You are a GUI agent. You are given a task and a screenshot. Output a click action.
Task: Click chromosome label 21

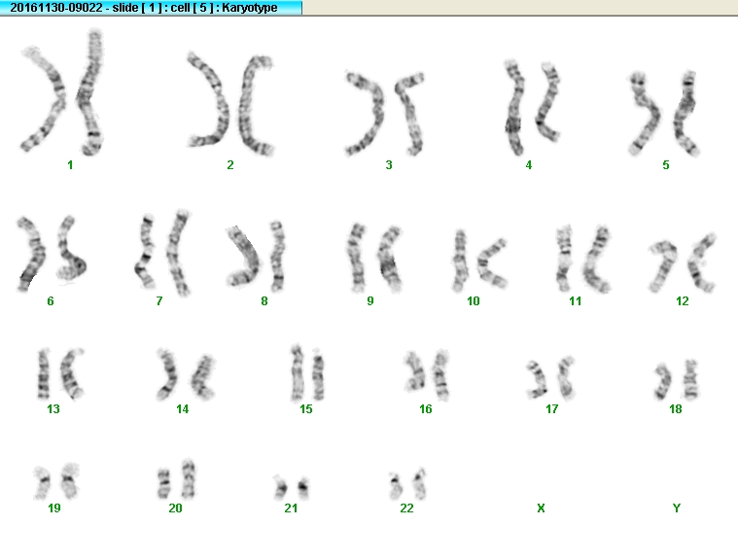(x=291, y=508)
